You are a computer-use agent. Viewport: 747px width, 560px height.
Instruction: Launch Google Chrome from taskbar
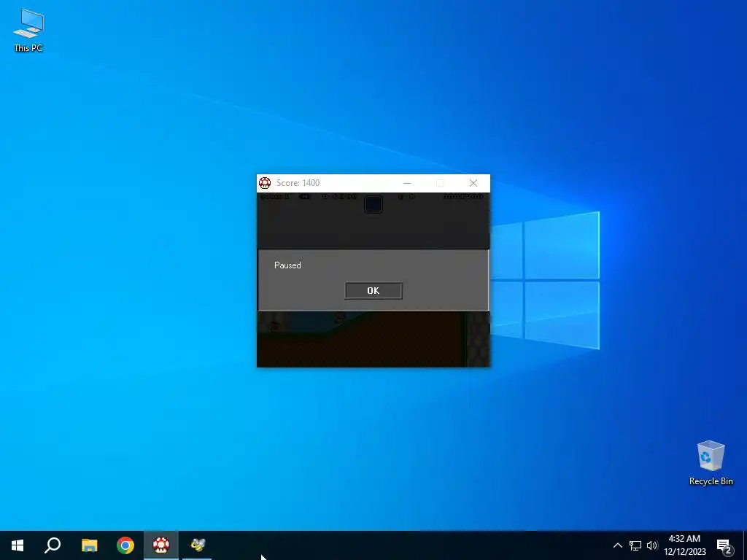(125, 545)
